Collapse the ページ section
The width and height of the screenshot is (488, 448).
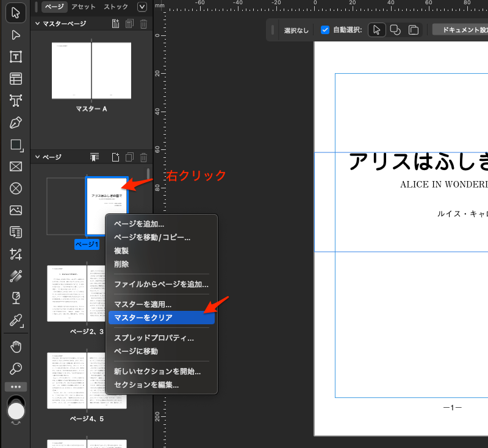pos(37,157)
